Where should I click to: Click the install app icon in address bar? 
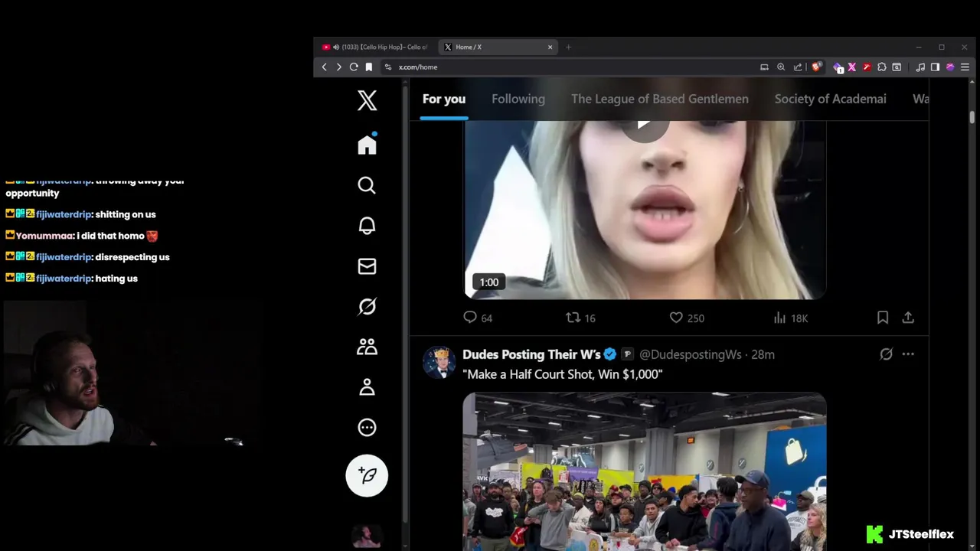(x=764, y=67)
